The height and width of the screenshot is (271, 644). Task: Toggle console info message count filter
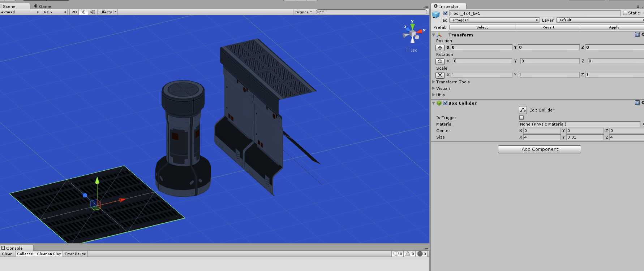point(398,254)
